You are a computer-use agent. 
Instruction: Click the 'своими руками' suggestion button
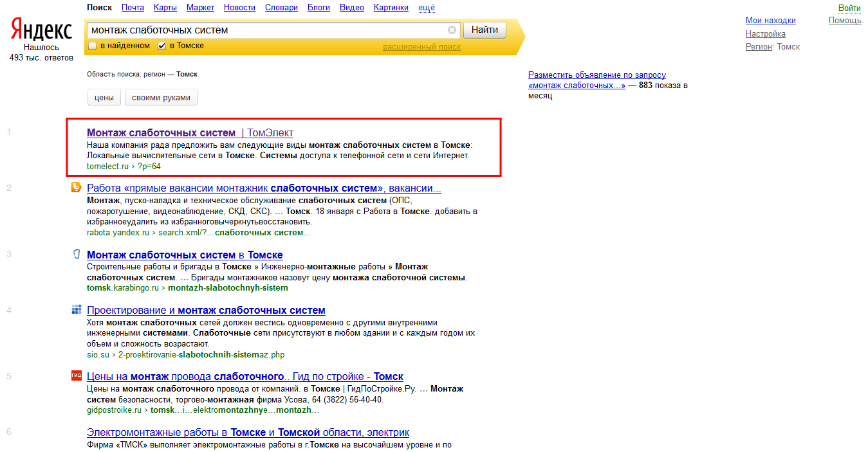coord(161,98)
